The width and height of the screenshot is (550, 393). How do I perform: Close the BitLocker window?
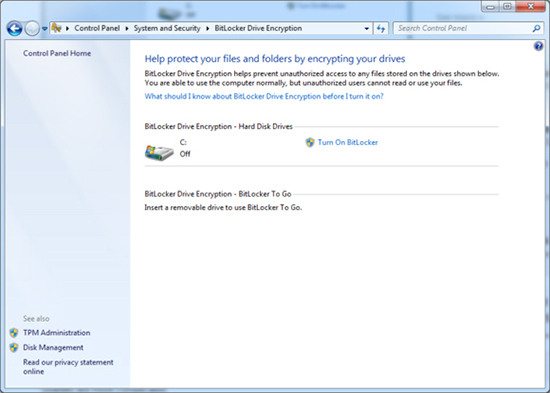[531, 6]
